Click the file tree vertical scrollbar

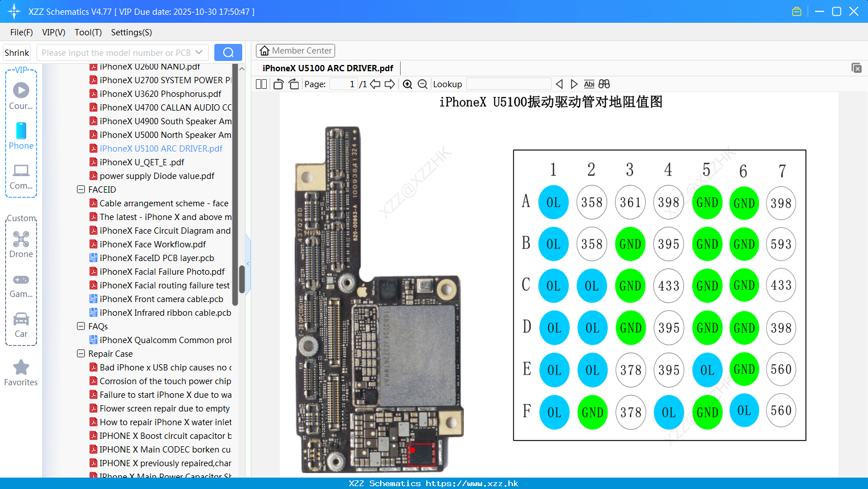coord(242,279)
